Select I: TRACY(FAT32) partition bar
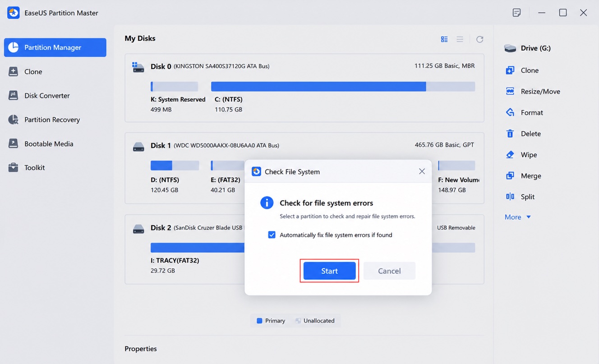Viewport: 599px width, 364px height. pyautogui.click(x=198, y=248)
